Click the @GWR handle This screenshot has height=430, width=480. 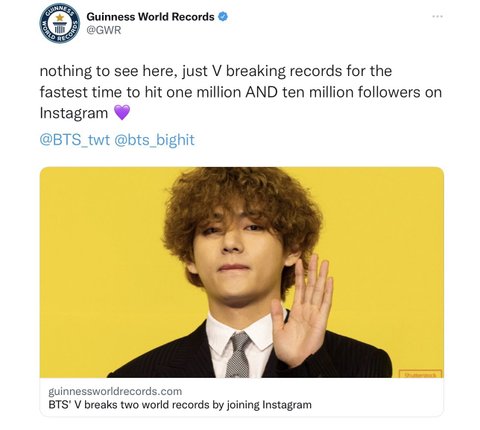(104, 30)
